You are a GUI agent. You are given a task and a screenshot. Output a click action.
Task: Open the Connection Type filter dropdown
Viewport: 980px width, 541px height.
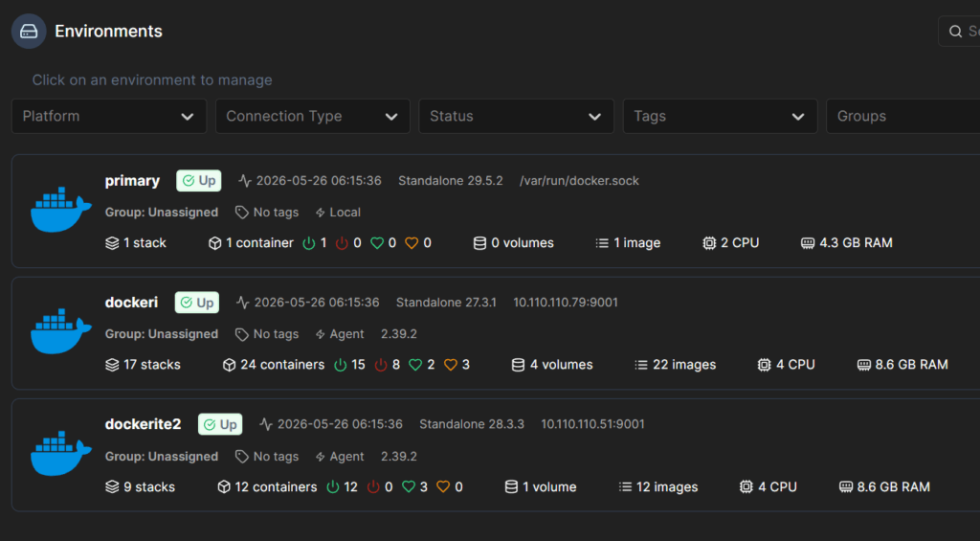tap(313, 116)
